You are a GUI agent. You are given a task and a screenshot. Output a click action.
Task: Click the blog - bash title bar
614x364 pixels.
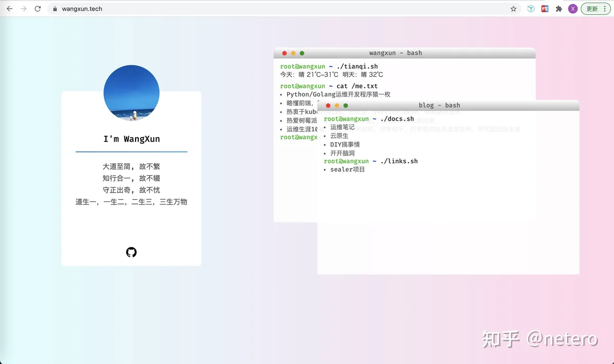pos(448,105)
